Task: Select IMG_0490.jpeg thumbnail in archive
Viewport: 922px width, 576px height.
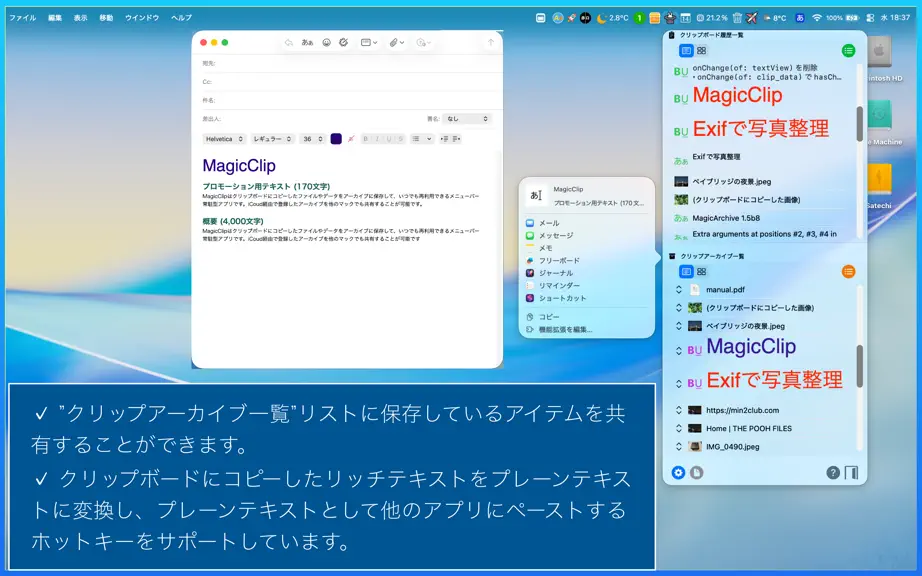Action: coord(694,447)
